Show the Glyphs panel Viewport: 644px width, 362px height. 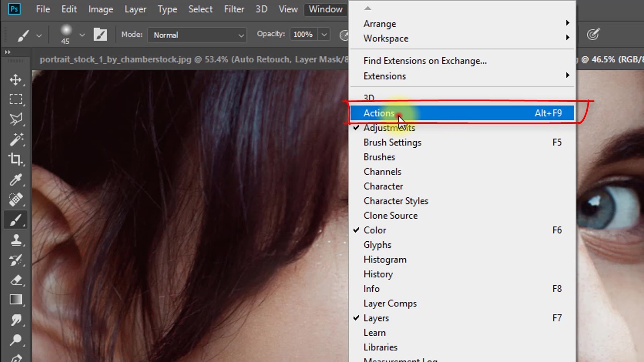coord(462,245)
